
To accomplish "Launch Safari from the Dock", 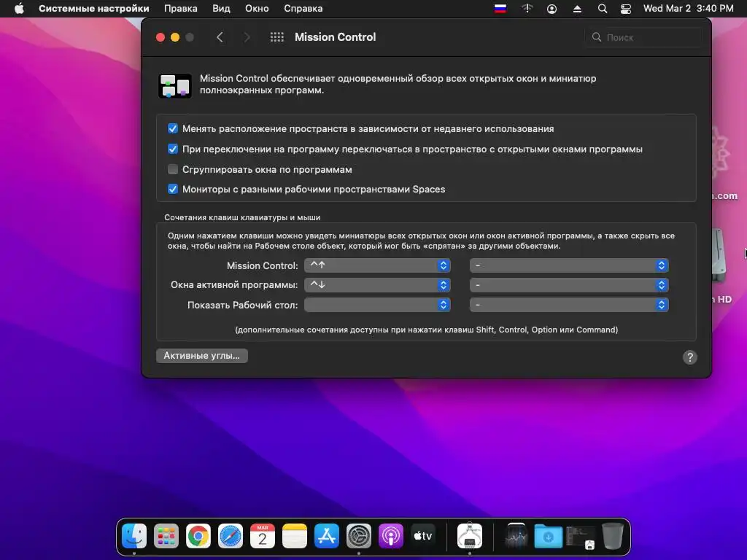I will [x=230, y=536].
